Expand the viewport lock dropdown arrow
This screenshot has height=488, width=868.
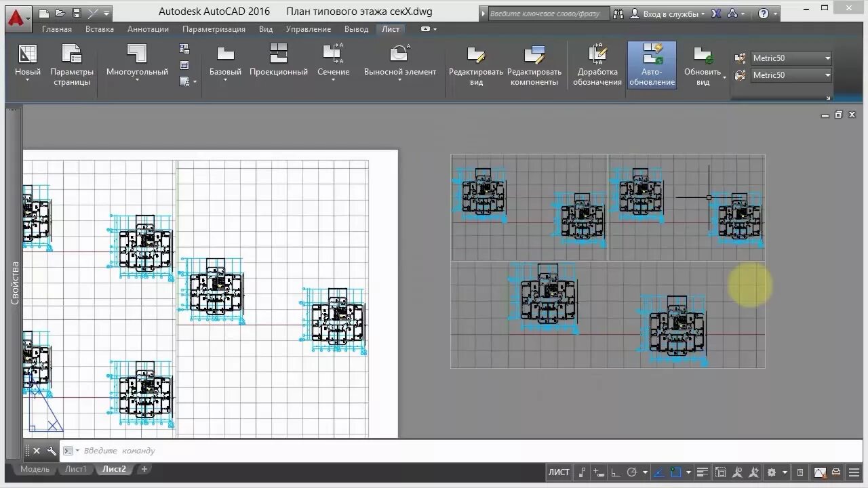(195, 81)
